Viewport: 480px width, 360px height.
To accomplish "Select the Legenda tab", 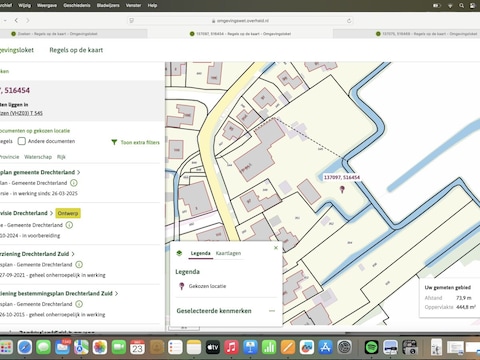I will point(200,253).
